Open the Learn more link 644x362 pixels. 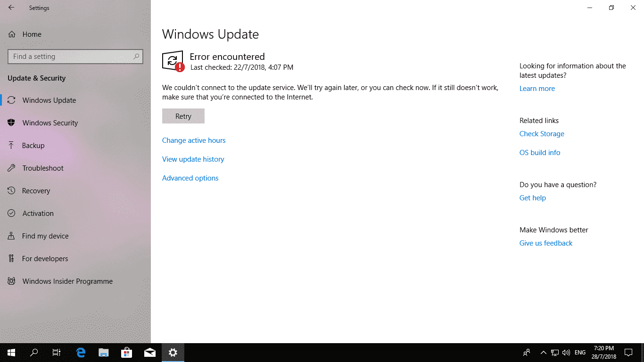pyautogui.click(x=537, y=88)
